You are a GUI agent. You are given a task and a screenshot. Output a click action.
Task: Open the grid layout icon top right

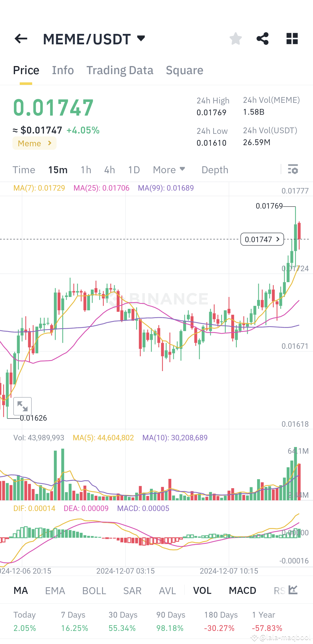[x=292, y=38]
